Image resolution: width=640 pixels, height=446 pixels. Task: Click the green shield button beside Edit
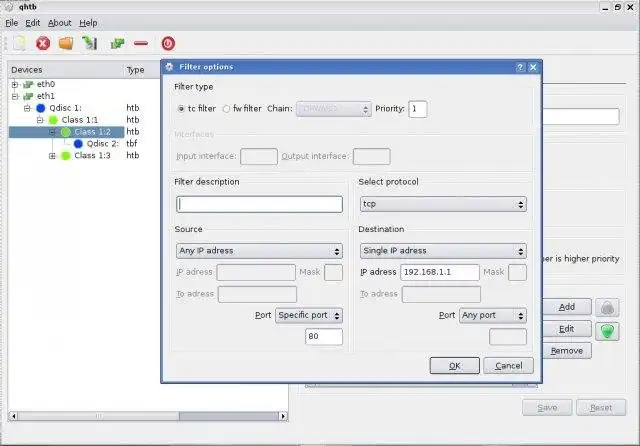tap(607, 331)
